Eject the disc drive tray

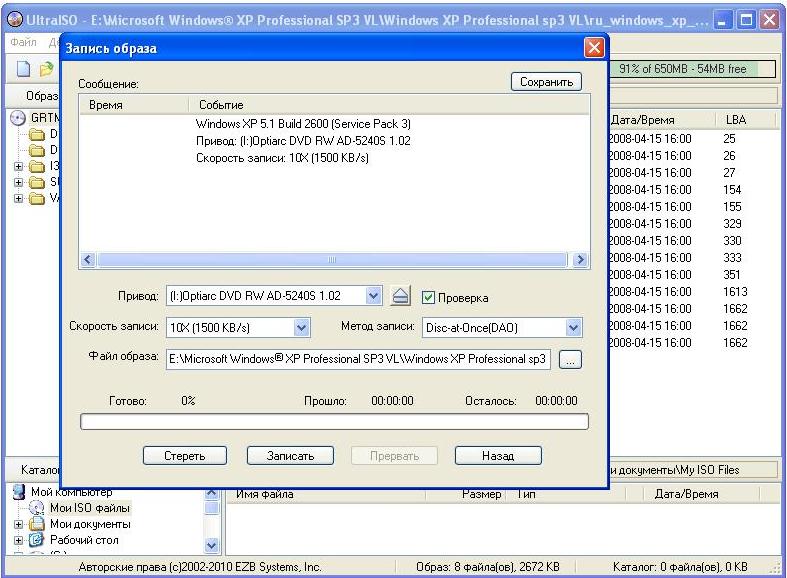coord(401,296)
